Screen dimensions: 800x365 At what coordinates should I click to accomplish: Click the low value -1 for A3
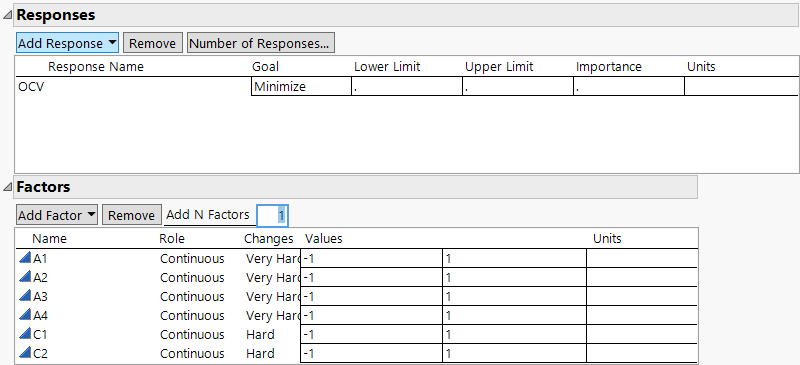coord(371,297)
